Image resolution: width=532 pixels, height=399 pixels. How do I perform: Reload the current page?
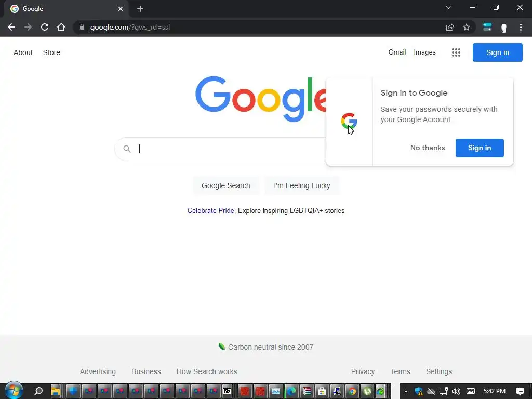pyautogui.click(x=45, y=27)
